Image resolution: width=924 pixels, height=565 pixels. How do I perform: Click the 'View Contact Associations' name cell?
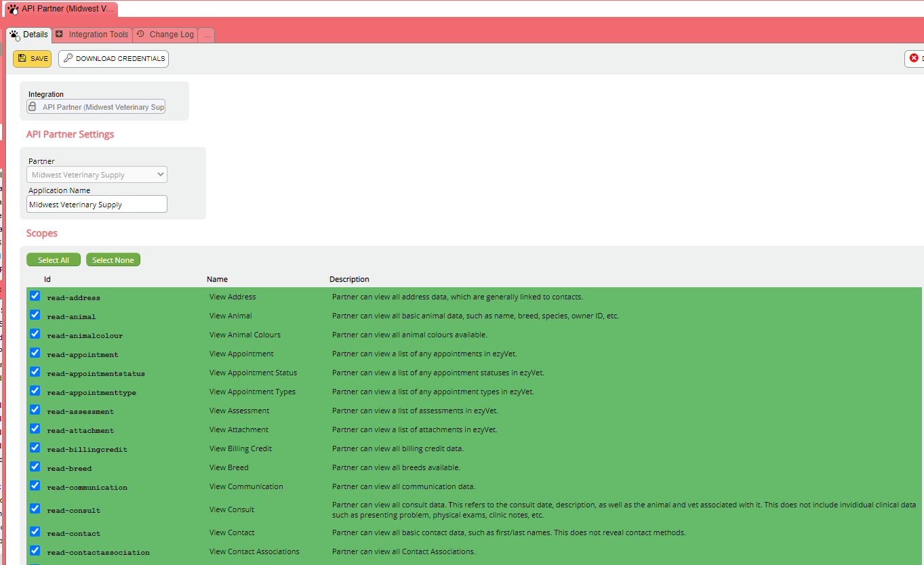[254, 551]
